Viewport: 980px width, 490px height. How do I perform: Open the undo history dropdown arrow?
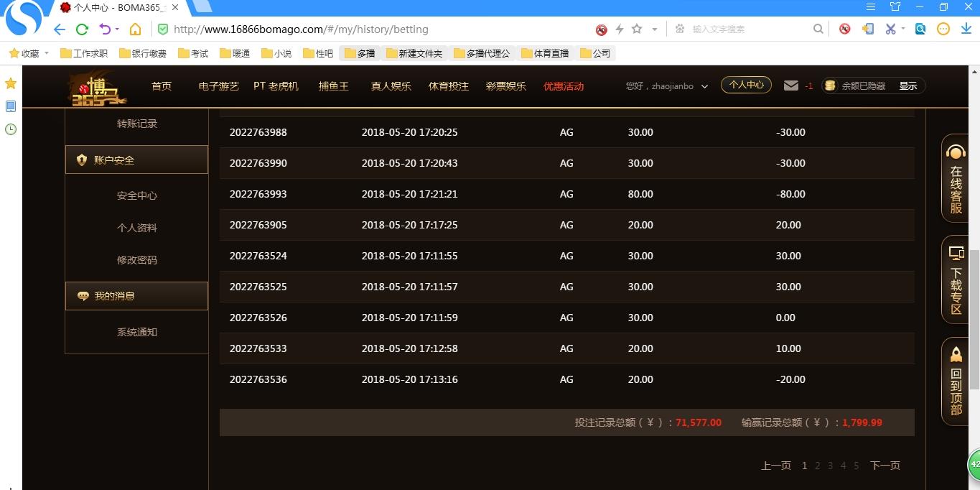coord(116,30)
